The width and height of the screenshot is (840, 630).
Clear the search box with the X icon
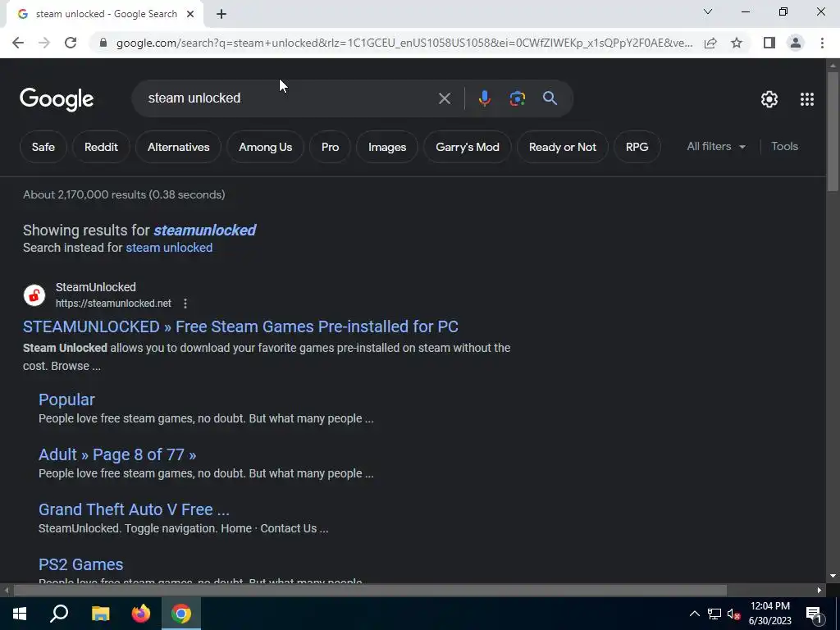pyautogui.click(x=444, y=98)
